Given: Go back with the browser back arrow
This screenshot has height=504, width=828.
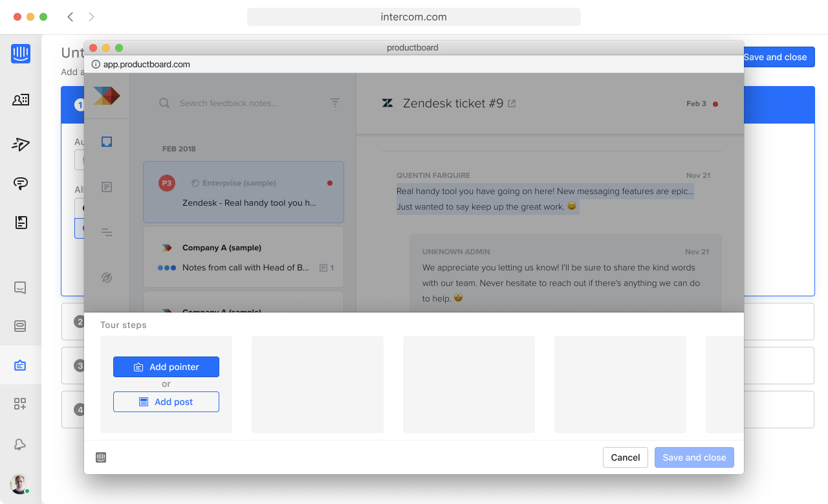Looking at the screenshot, I should [71, 17].
